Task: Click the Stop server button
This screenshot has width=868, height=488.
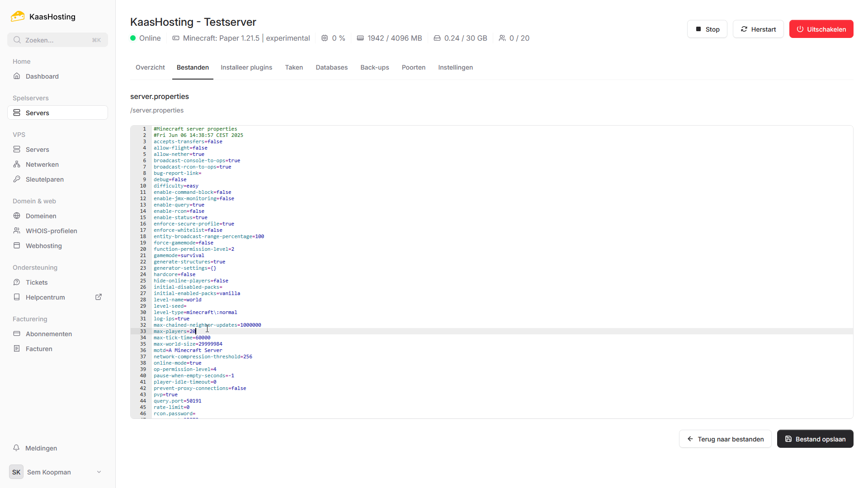Action: point(707,29)
